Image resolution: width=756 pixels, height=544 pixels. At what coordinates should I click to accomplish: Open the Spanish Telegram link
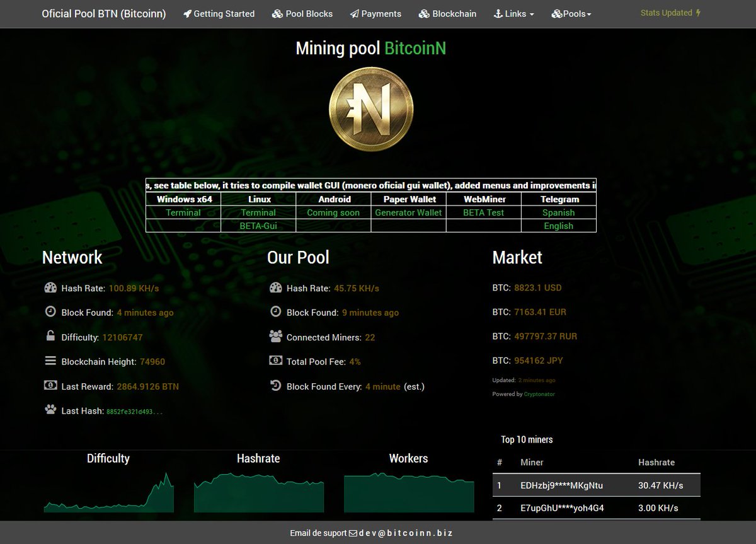coord(559,213)
